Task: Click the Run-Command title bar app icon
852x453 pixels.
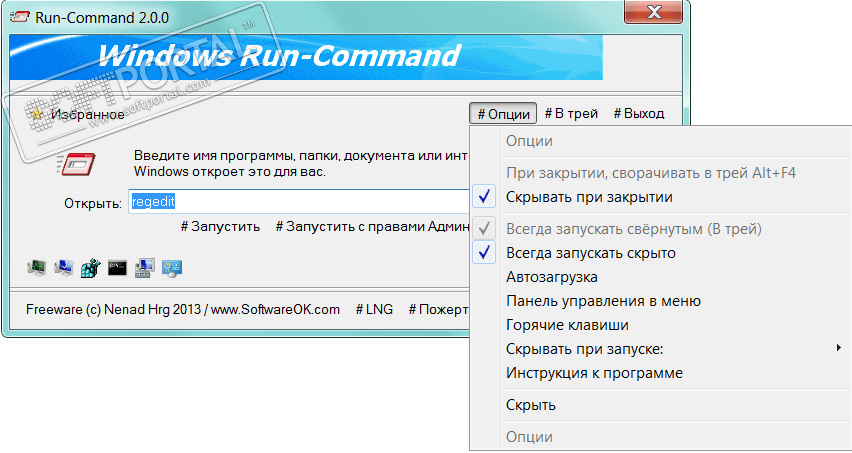Action: 20,16
